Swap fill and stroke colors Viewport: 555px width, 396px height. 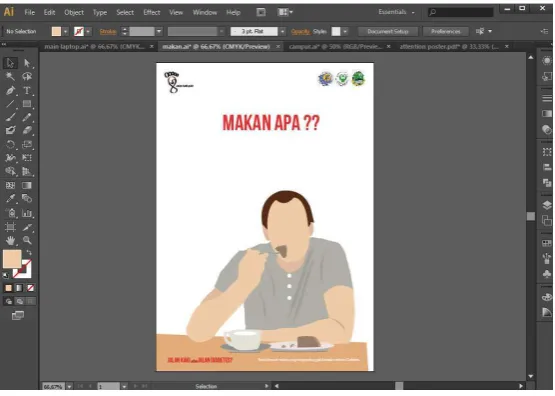(29, 253)
